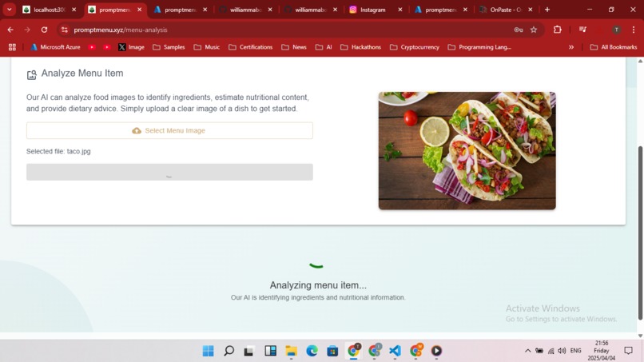Open the News bookmarks folder
The image size is (644, 362).
[x=294, y=47]
